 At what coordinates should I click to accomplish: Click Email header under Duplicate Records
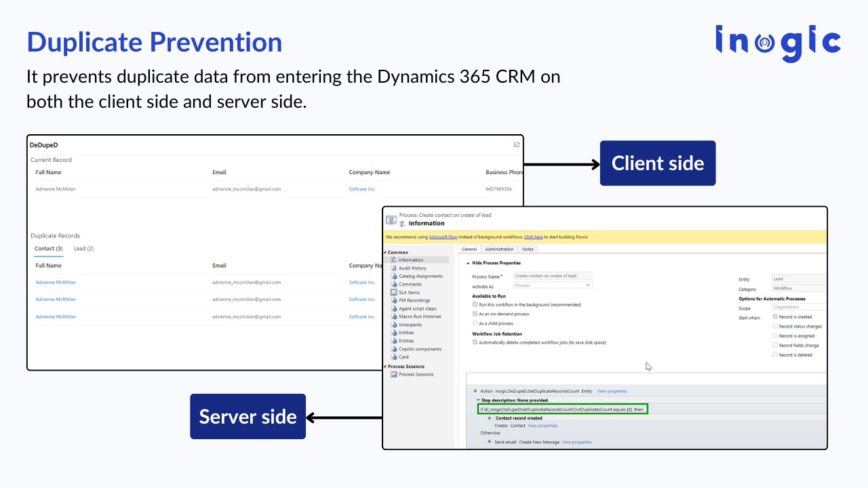[x=219, y=266]
